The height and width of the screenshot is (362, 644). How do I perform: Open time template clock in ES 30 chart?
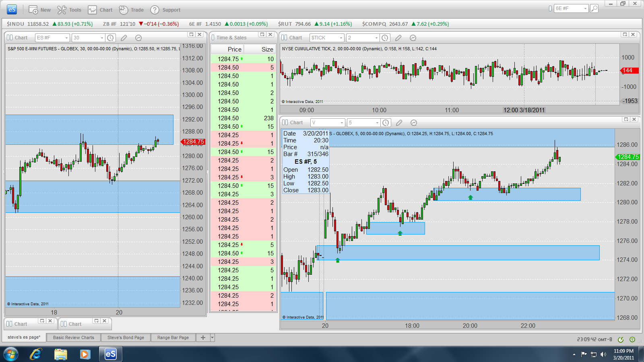[x=110, y=38]
